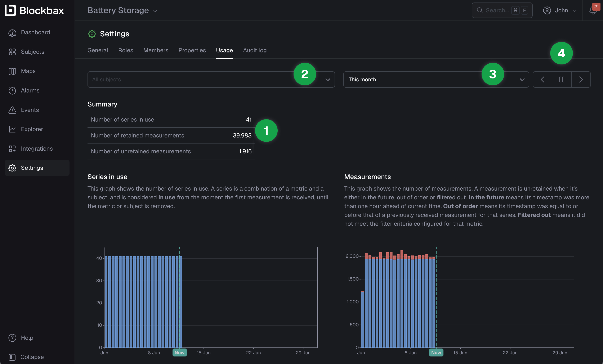Click the Number of series in use value 41
The image size is (603, 364).
(249, 119)
